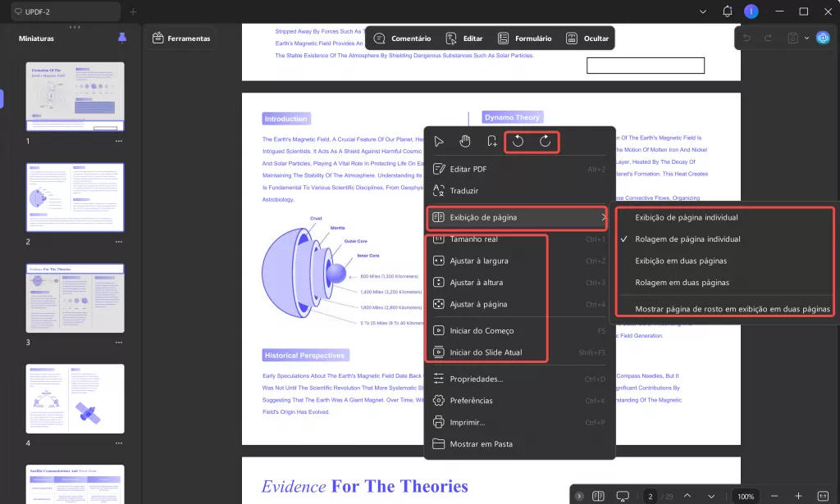Open options menu for thumbnail 2
Screen dimensions: 840x504
pyautogui.click(x=119, y=242)
